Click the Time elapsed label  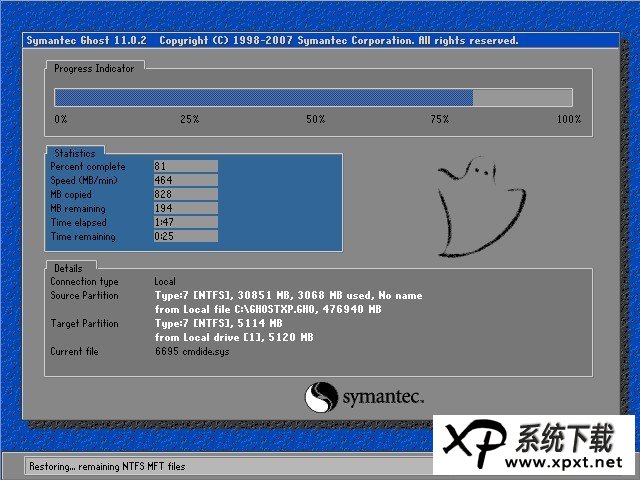tap(78, 222)
